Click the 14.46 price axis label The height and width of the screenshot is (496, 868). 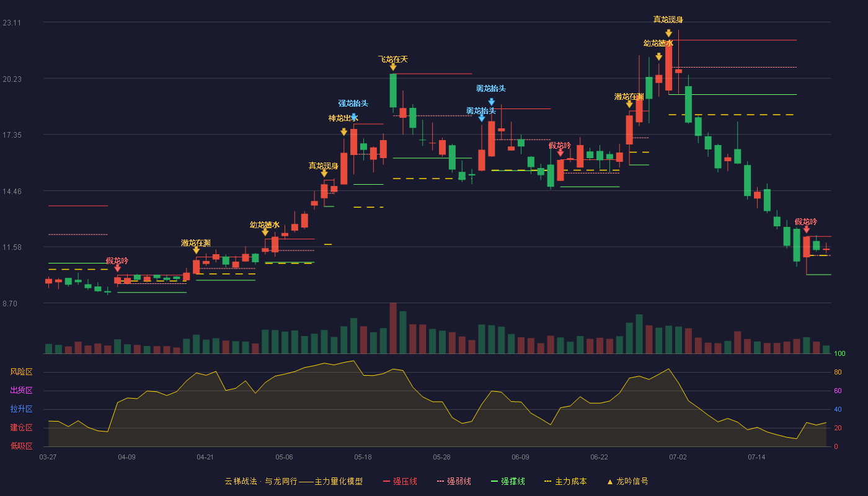coord(12,192)
